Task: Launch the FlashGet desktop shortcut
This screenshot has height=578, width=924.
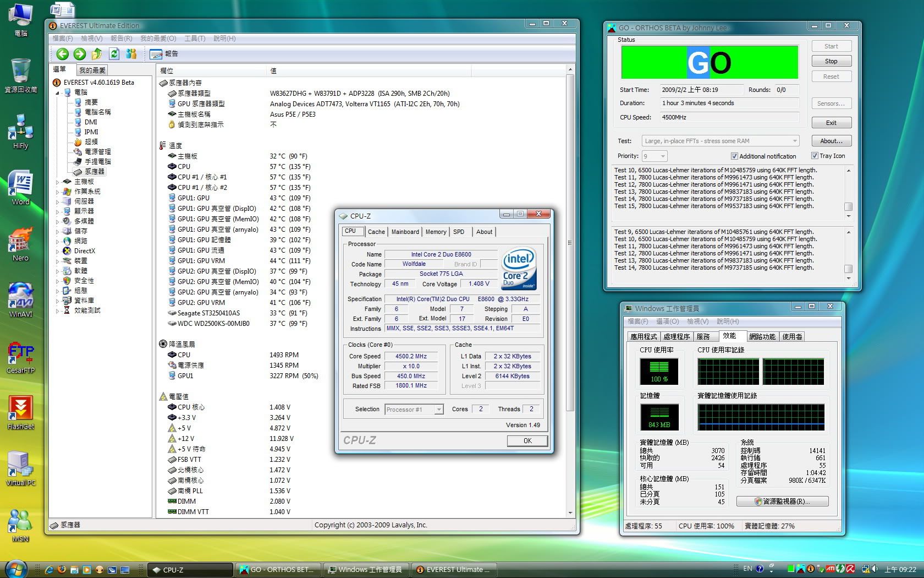Action: coord(21,412)
